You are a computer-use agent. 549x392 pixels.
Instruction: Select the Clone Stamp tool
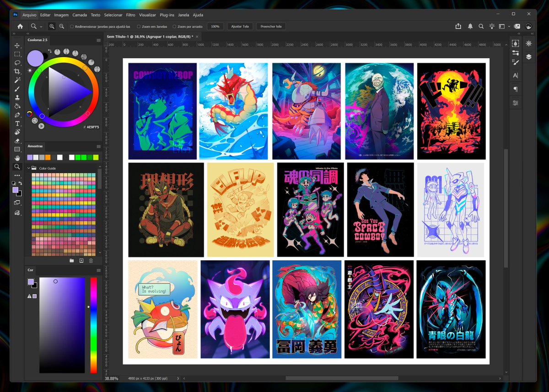coord(17,97)
